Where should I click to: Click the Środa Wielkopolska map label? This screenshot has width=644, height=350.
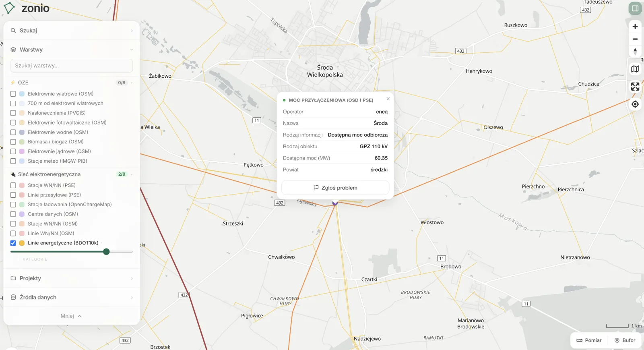click(325, 71)
